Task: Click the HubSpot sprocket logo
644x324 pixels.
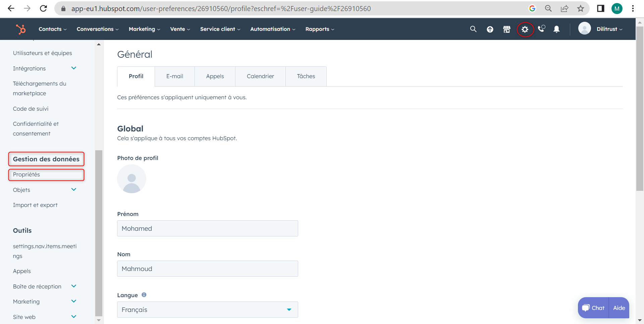Action: pyautogui.click(x=21, y=29)
